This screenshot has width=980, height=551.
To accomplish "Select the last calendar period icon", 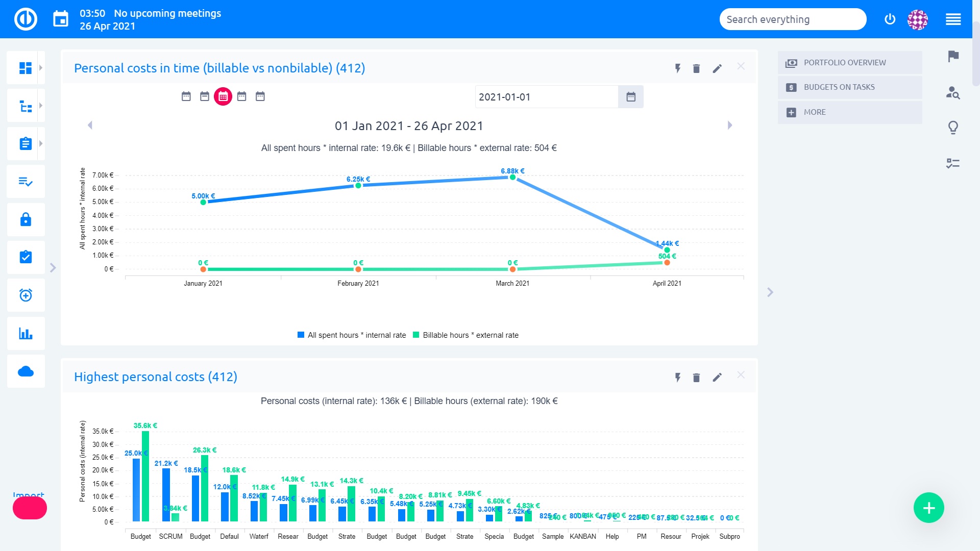I will (x=260, y=96).
